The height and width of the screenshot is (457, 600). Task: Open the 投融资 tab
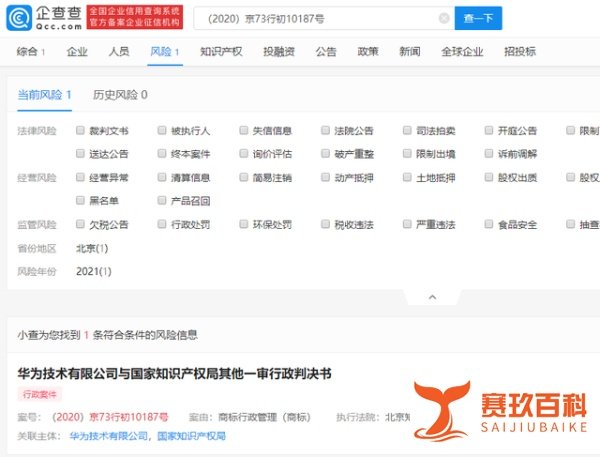[279, 51]
